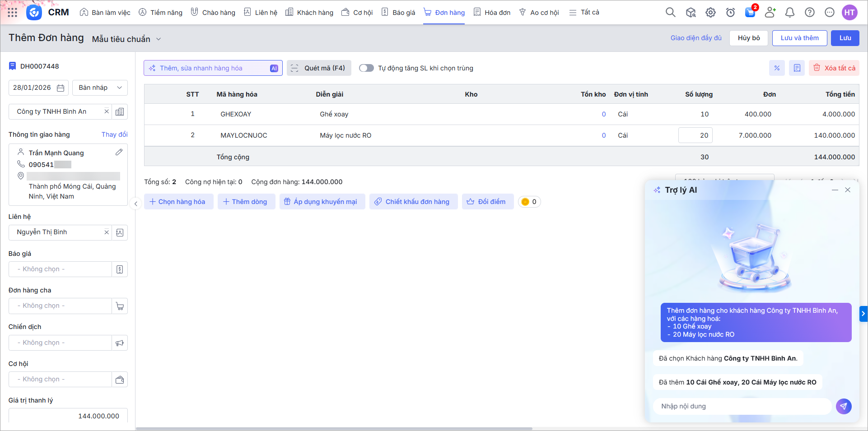Toggle Tự động tăng SL khi chọn trùng
This screenshot has width=868, height=431.
point(366,68)
